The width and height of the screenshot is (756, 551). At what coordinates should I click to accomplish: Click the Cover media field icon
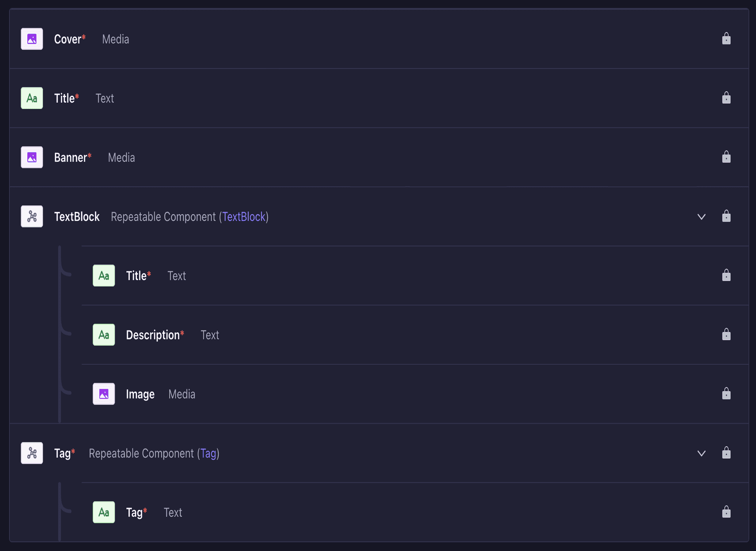coord(32,39)
